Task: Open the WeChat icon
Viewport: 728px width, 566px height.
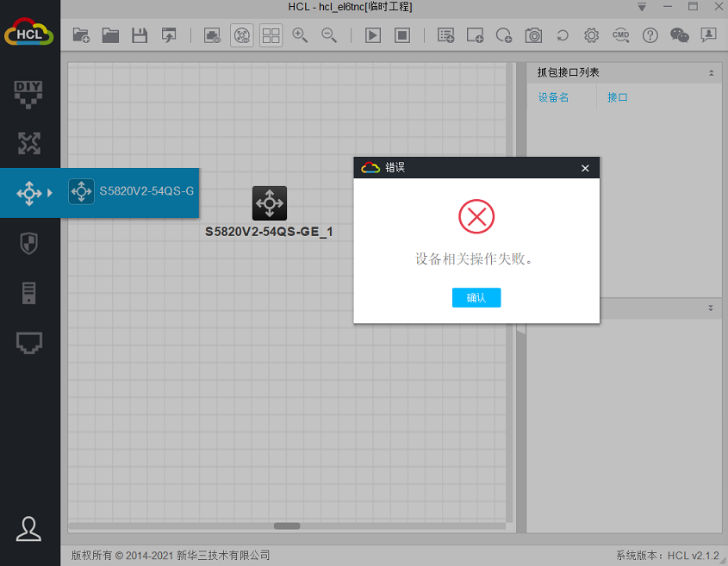Action: tap(679, 35)
